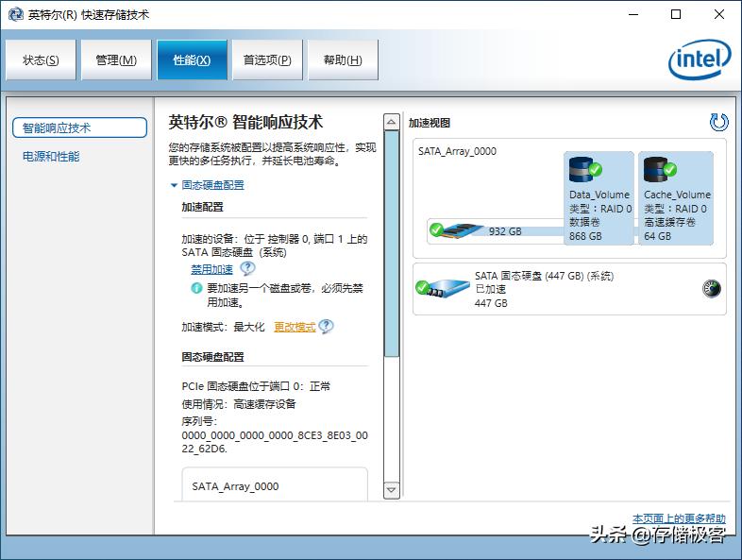742x560 pixels.
Task: Open help icon next to 更改模式
Action: coord(326,326)
